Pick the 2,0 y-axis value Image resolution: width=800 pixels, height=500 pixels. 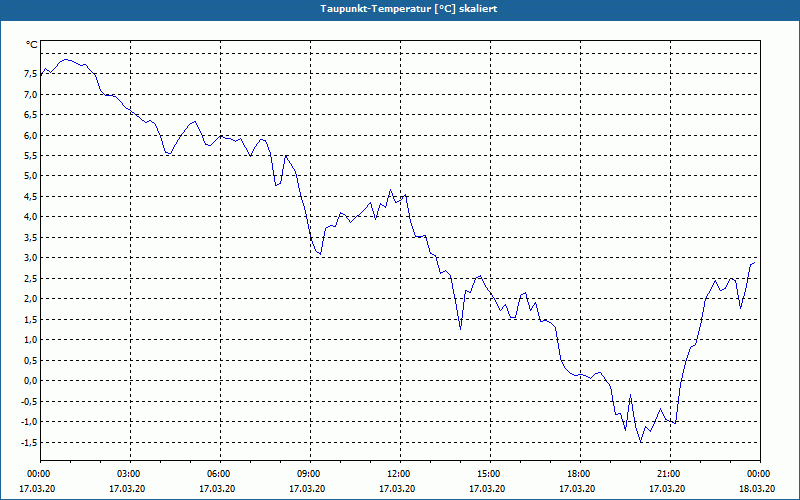[x=31, y=299]
